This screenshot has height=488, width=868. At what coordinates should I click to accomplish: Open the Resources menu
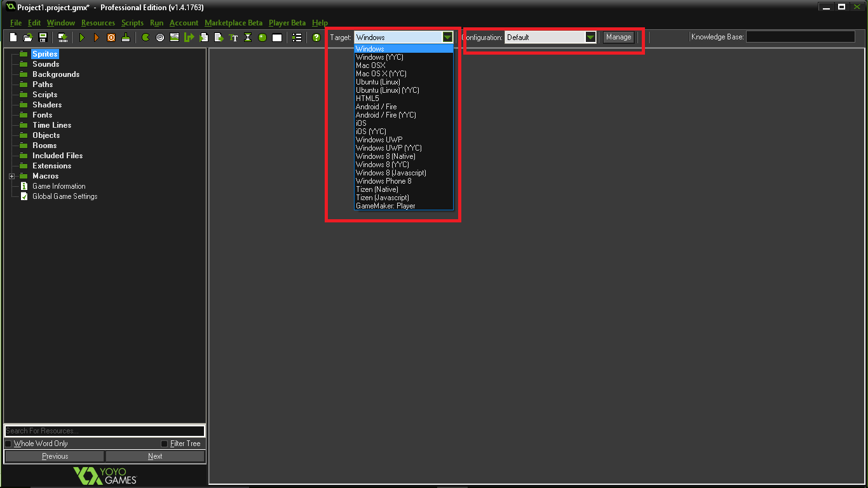[x=98, y=23]
